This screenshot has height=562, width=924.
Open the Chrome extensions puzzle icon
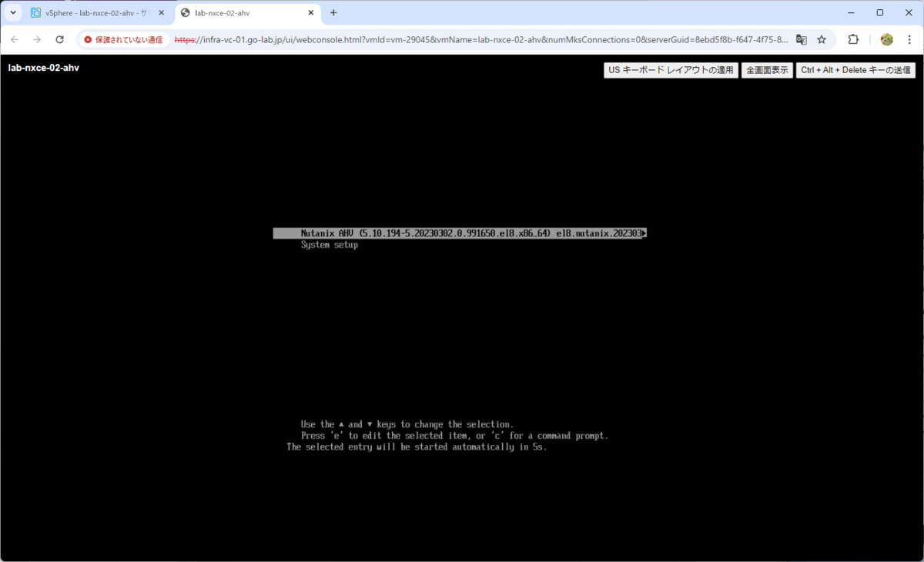point(853,39)
